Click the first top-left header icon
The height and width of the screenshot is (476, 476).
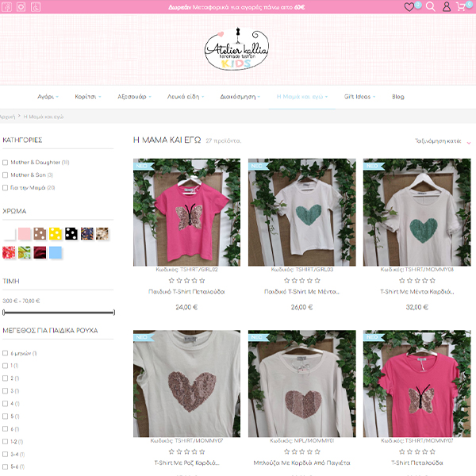[7, 6]
